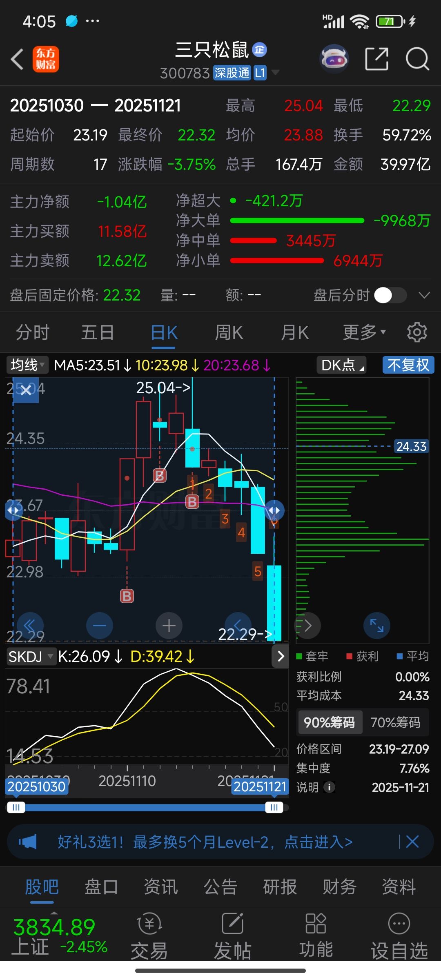This screenshot has width=441, height=980.
Task: Open the 东方财富 logo icon
Action: pyautogui.click(x=46, y=59)
